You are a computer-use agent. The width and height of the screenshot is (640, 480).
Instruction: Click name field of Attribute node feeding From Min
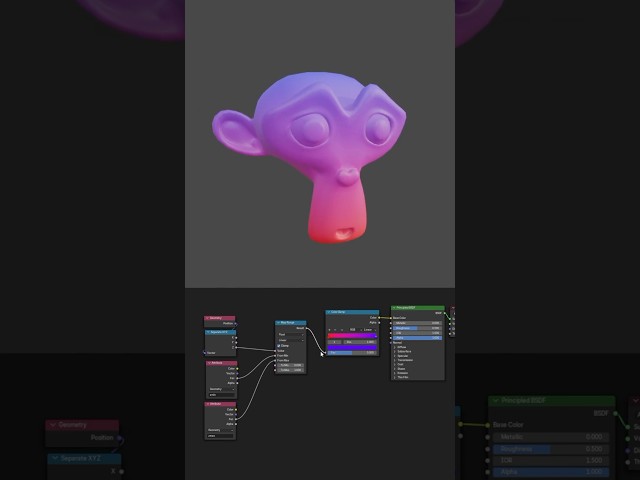222,395
